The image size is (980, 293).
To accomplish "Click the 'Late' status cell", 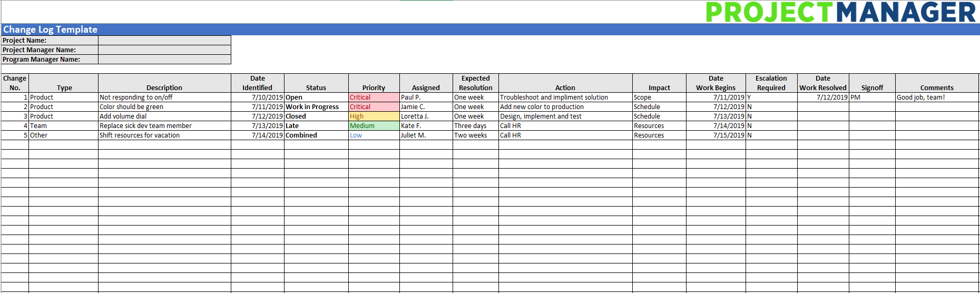I will point(316,126).
